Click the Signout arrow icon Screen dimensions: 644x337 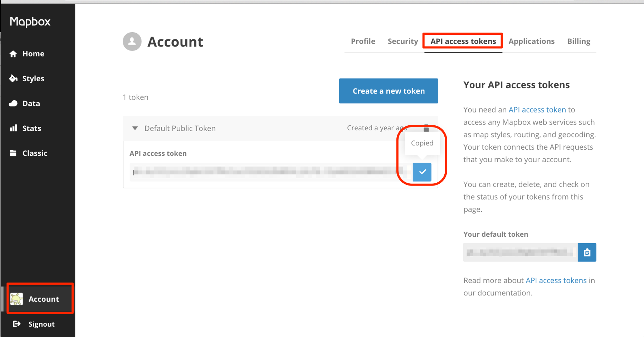16,324
